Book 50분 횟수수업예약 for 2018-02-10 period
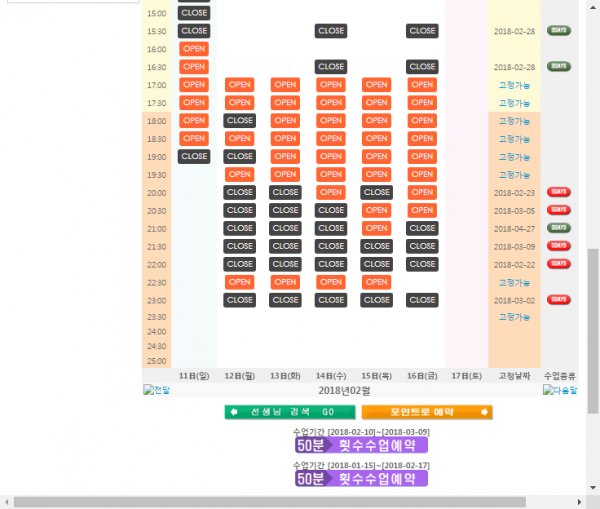Viewport: 600px width, 509px height. pos(361,445)
